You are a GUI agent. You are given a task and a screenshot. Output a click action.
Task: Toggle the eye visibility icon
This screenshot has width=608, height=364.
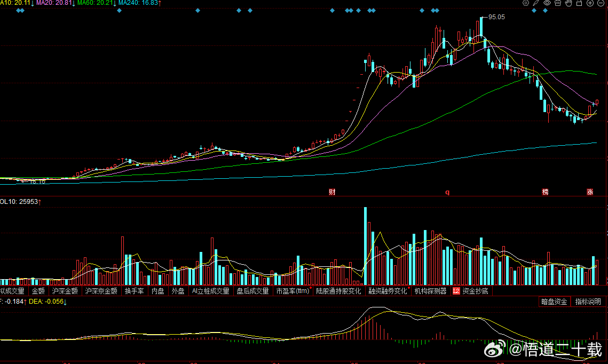click(547, 3)
